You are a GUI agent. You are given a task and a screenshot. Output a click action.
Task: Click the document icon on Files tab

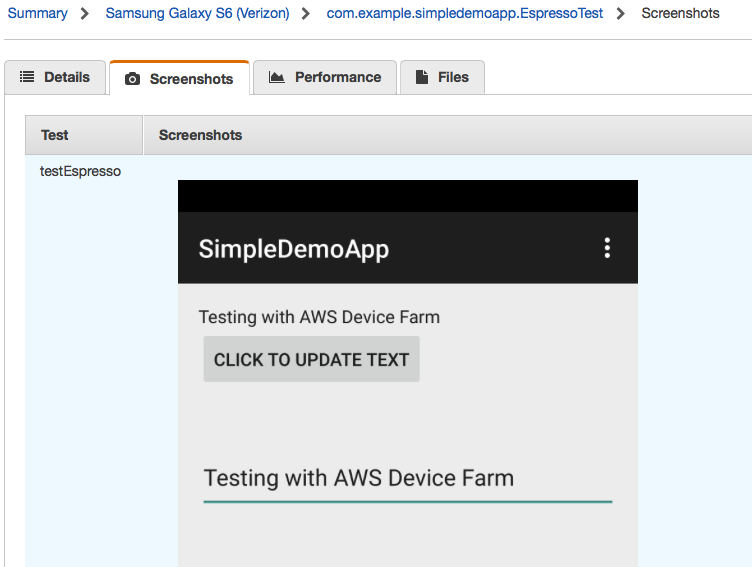pos(422,77)
